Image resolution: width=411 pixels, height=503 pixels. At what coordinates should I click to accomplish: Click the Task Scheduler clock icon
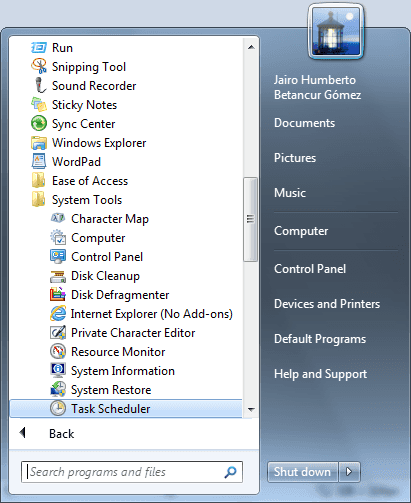(58, 408)
